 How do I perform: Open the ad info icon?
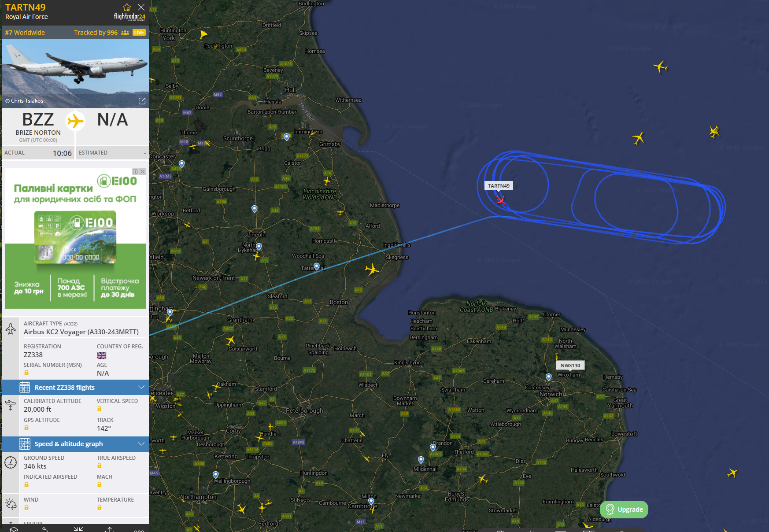[136, 171]
